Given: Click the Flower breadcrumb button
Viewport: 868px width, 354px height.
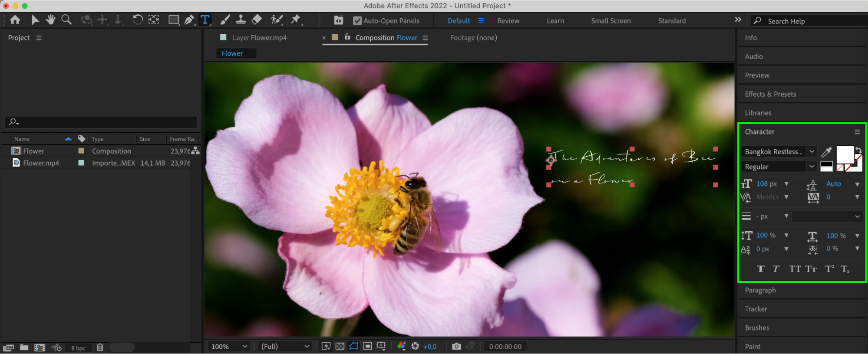Looking at the screenshot, I should pyautogui.click(x=236, y=53).
